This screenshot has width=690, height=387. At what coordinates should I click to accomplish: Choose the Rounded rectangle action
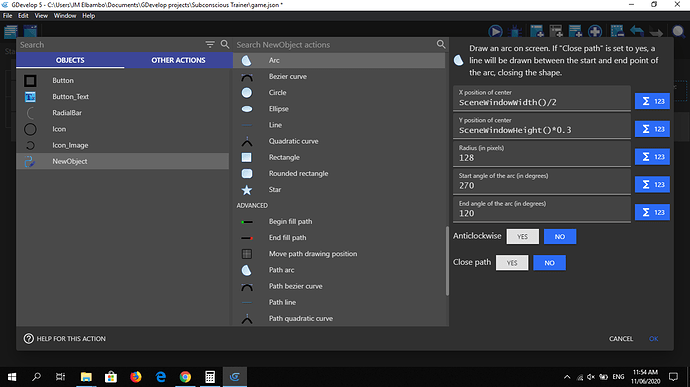coord(339,173)
